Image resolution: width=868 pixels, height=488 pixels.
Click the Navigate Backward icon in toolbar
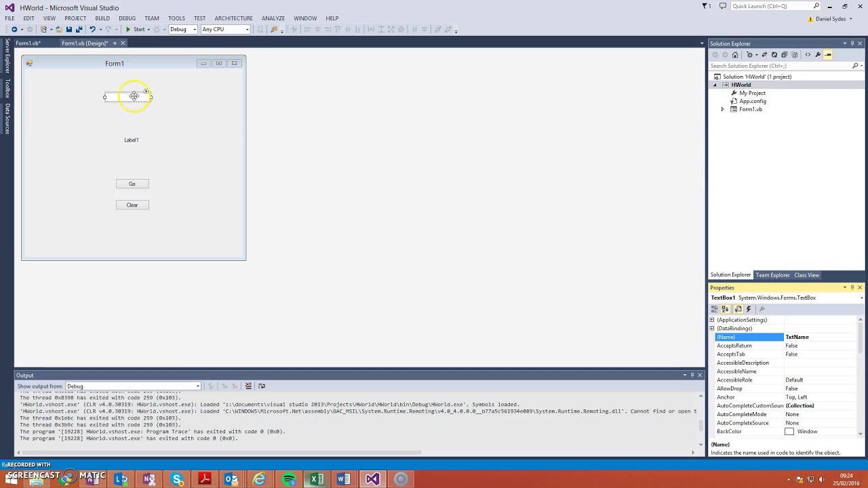[x=14, y=29]
